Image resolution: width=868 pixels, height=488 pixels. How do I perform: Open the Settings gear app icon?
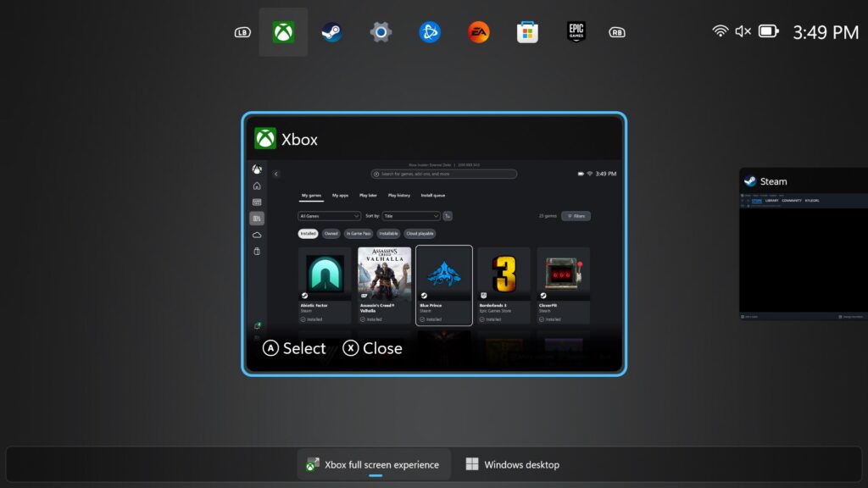coord(381,32)
